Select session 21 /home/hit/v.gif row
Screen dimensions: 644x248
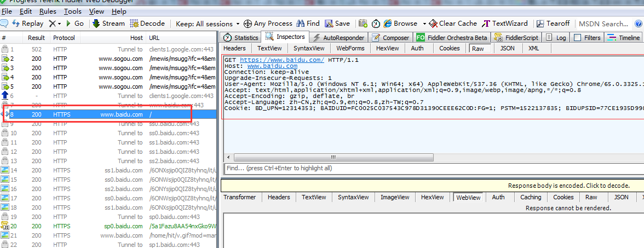tap(108, 235)
